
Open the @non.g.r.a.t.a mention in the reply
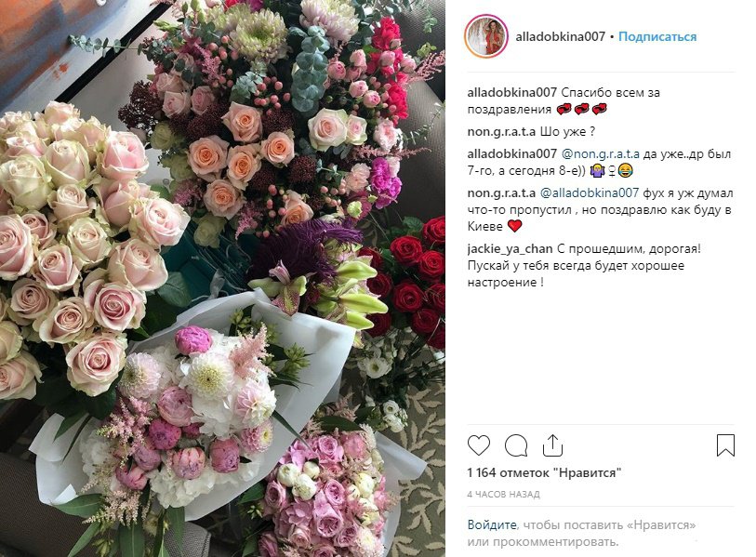pos(601,153)
